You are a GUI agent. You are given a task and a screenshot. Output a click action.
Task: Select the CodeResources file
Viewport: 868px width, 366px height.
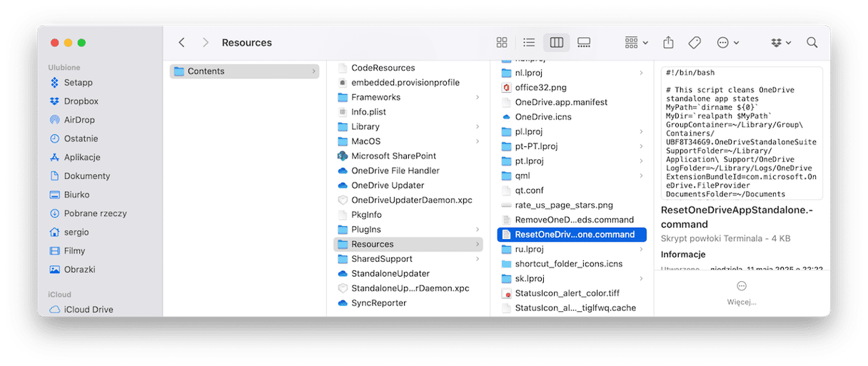click(383, 68)
